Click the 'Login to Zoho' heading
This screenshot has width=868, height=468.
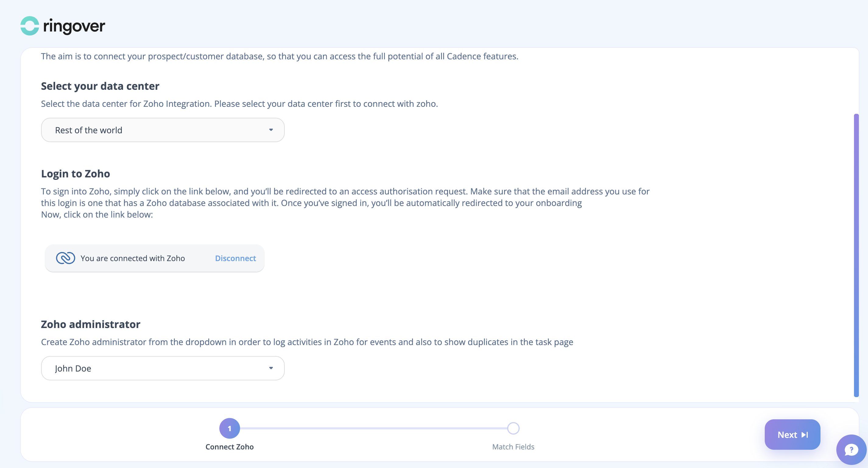[76, 174]
